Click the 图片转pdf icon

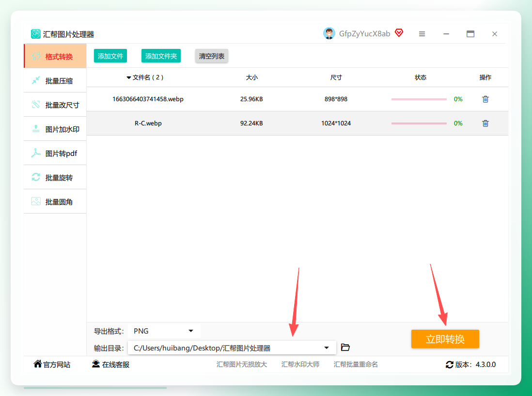pos(36,153)
